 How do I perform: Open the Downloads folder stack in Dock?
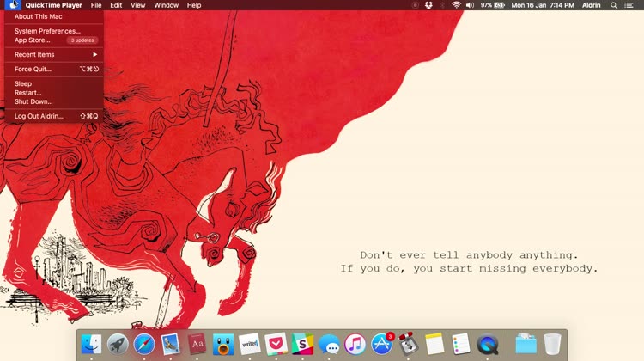[526, 344]
